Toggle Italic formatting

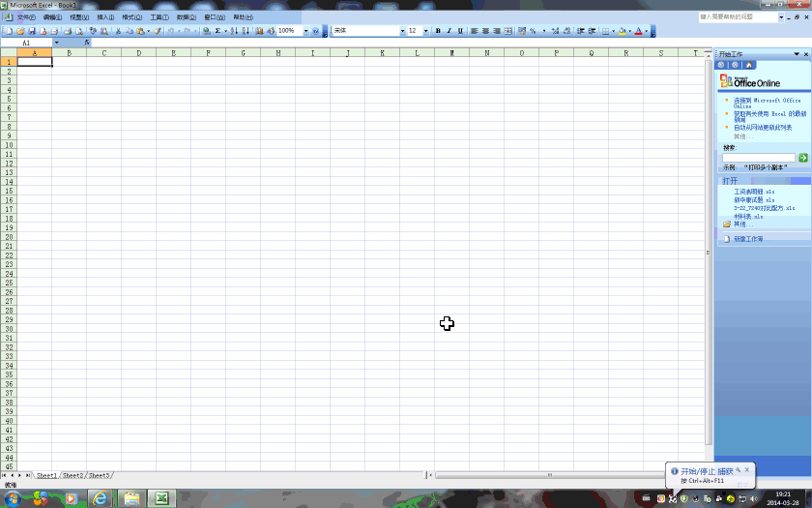449,31
